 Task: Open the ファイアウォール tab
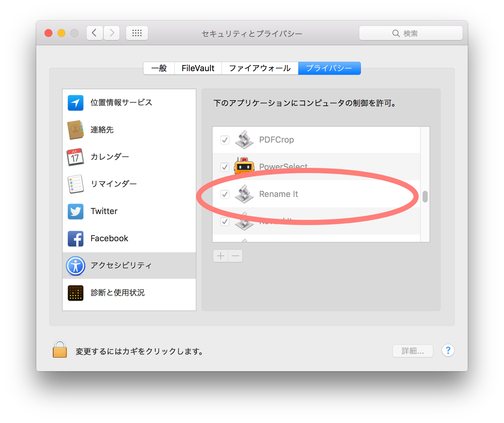pos(260,68)
